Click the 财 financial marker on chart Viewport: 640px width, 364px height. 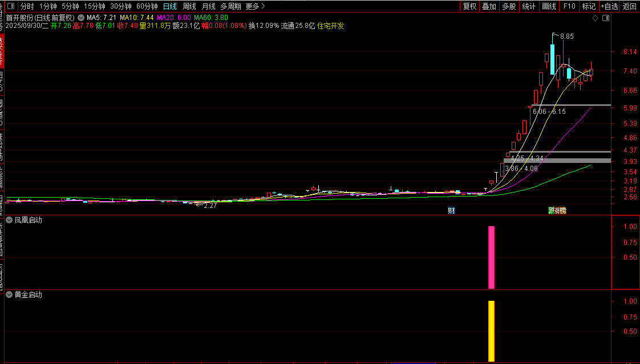click(x=451, y=210)
